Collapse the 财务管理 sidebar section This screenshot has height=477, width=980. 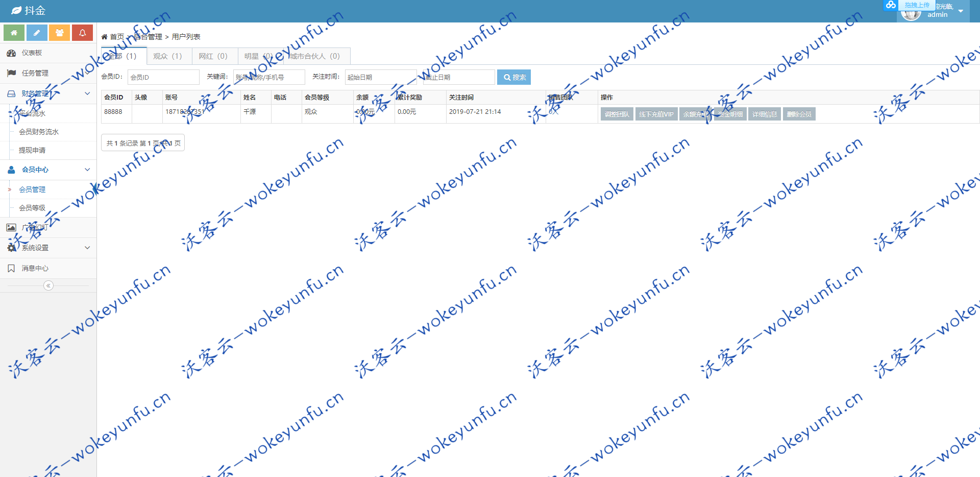(x=48, y=93)
